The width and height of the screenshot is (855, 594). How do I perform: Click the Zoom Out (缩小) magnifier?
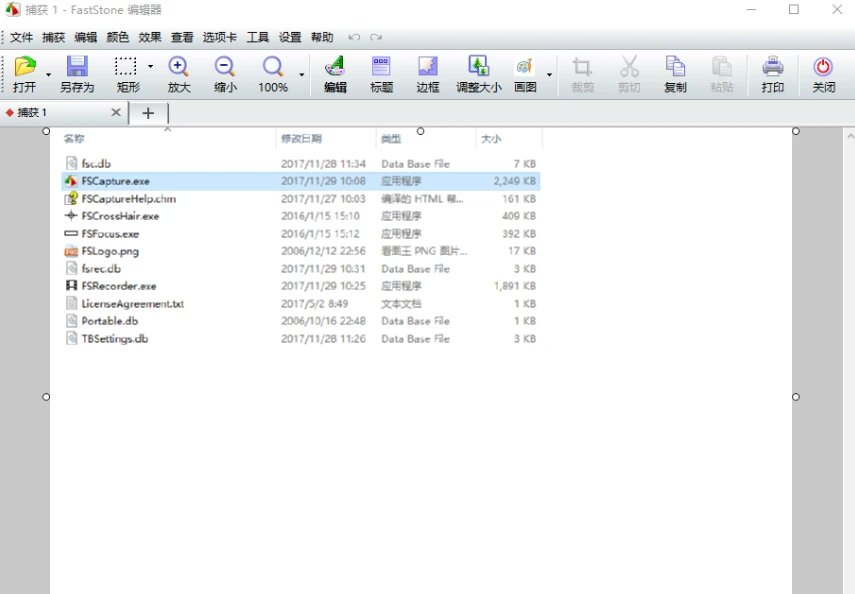(225, 68)
